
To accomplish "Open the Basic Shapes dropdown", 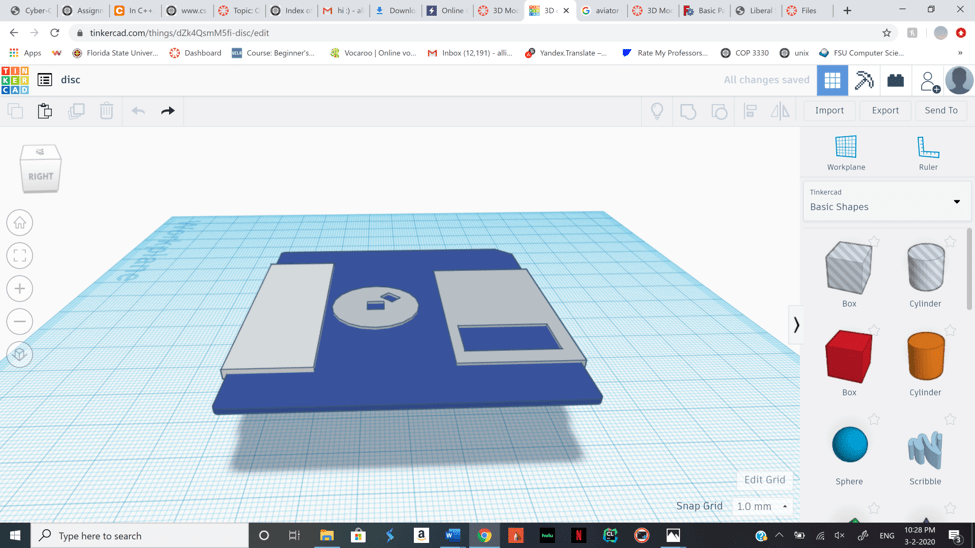I will pos(886,201).
